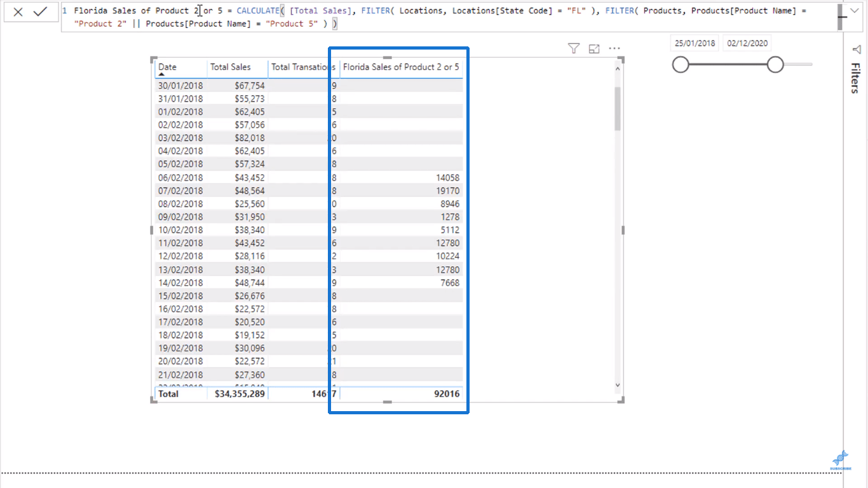868x488 pixels.
Task: Select the Florida sales value 5112
Action: (450, 230)
